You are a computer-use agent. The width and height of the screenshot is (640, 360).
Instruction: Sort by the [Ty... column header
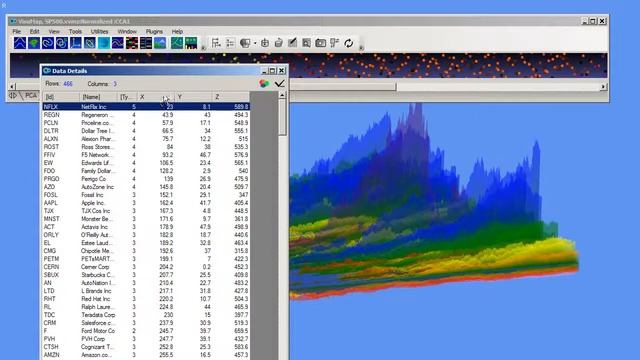[127, 97]
